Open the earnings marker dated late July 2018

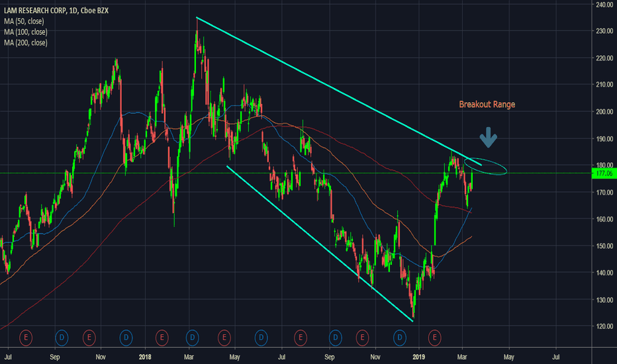[x=301, y=338]
